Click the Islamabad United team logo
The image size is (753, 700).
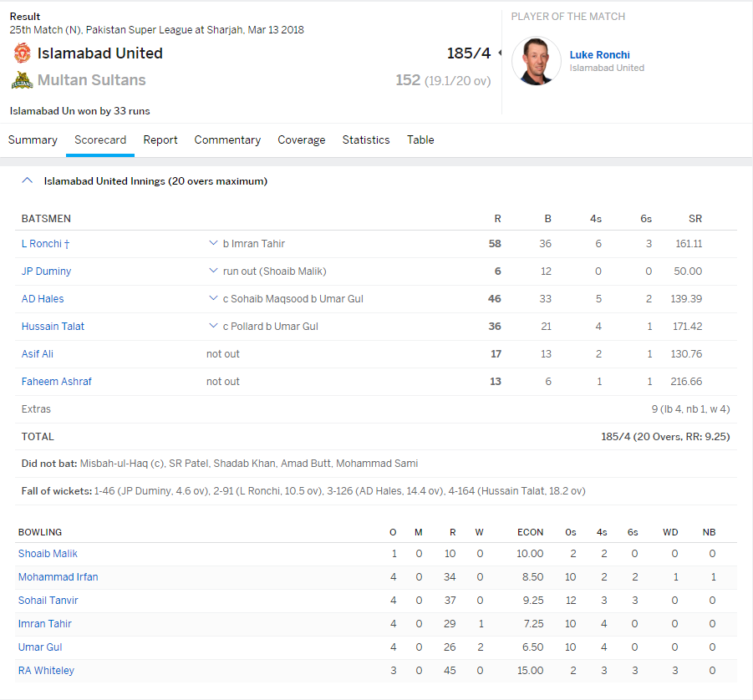[22, 53]
